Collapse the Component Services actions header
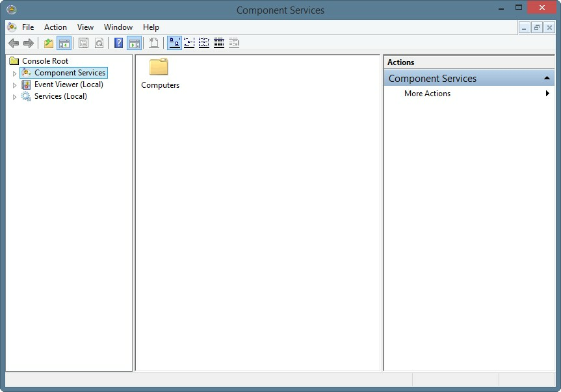 click(547, 79)
